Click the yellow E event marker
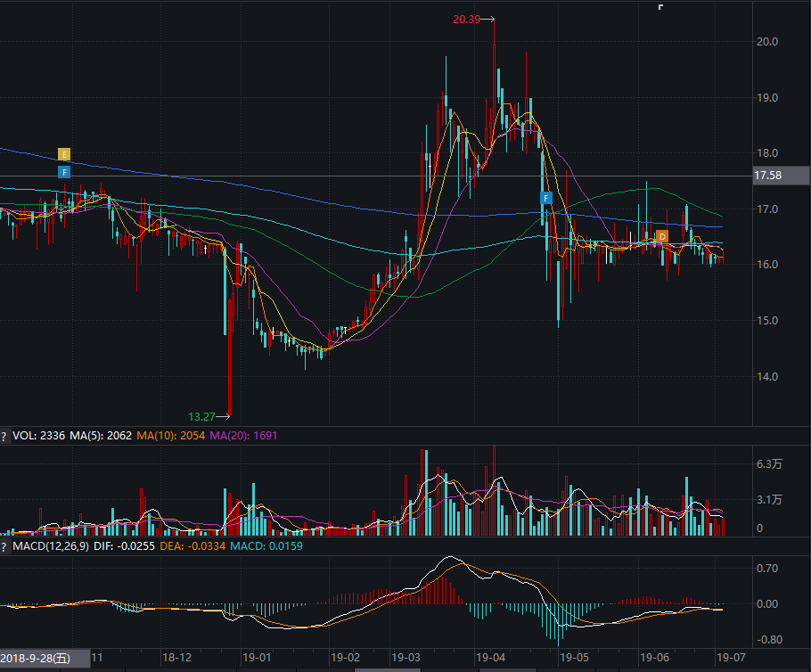Viewport: 811px width, 672px height. point(64,154)
